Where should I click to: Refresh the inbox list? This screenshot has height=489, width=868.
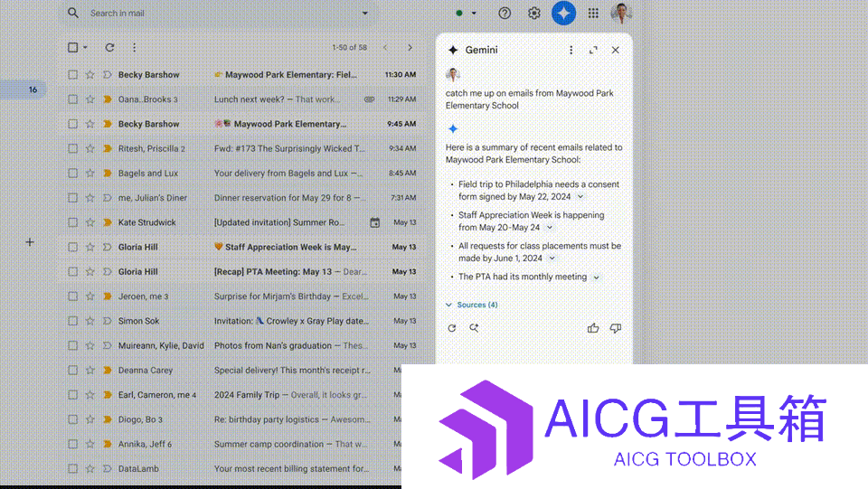(109, 48)
